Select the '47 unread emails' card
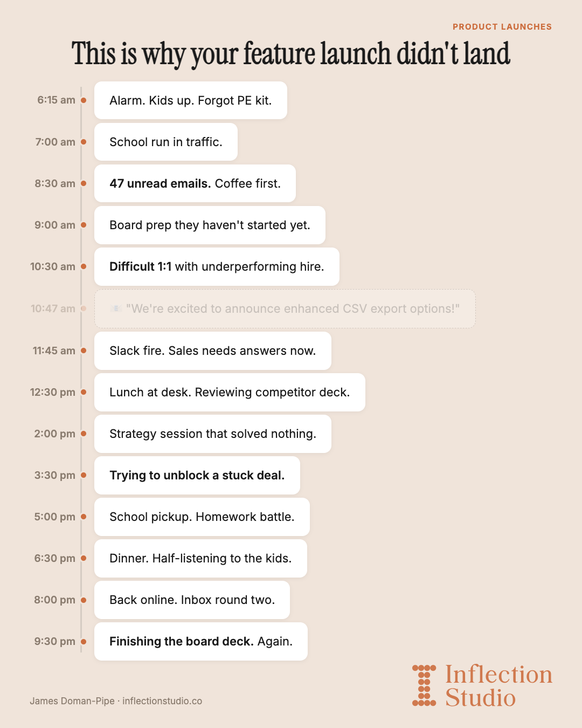Viewport: 582px width, 728px height. click(x=195, y=183)
